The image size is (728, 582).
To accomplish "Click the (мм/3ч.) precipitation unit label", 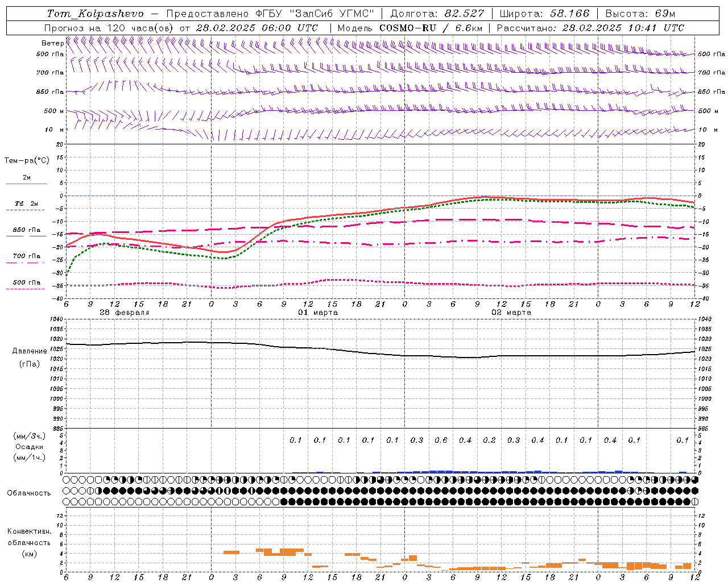I will tap(30, 436).
